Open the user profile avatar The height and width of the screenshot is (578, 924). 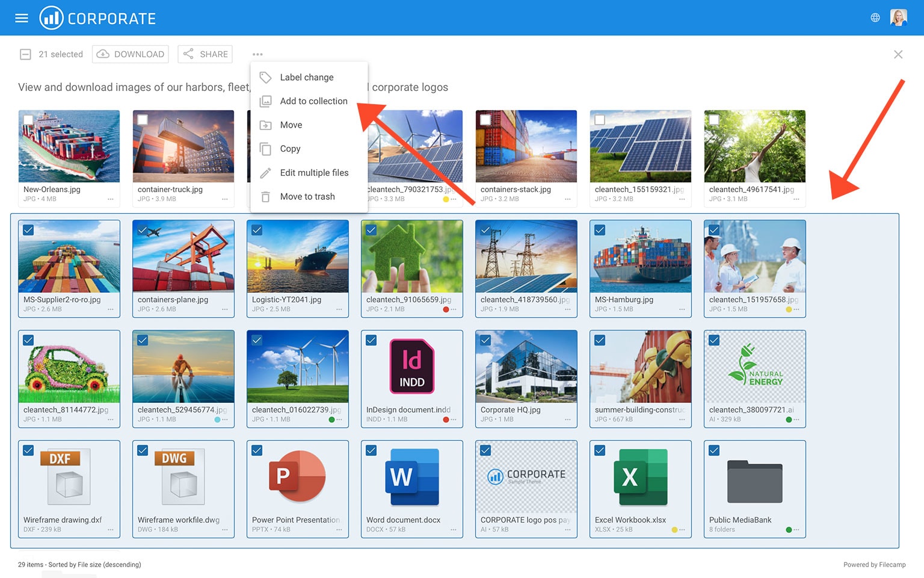(898, 17)
